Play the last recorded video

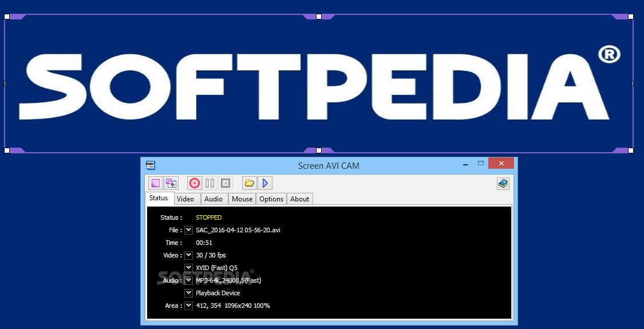pyautogui.click(x=265, y=183)
